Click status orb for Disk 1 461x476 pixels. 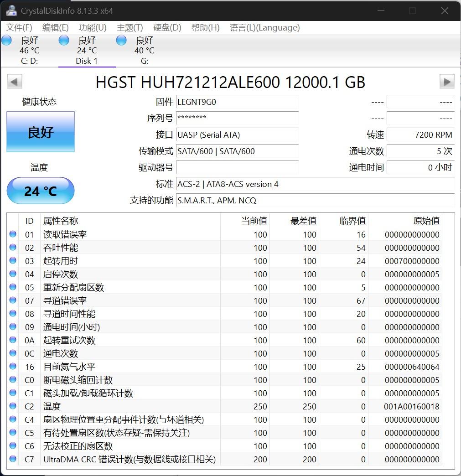point(64,40)
